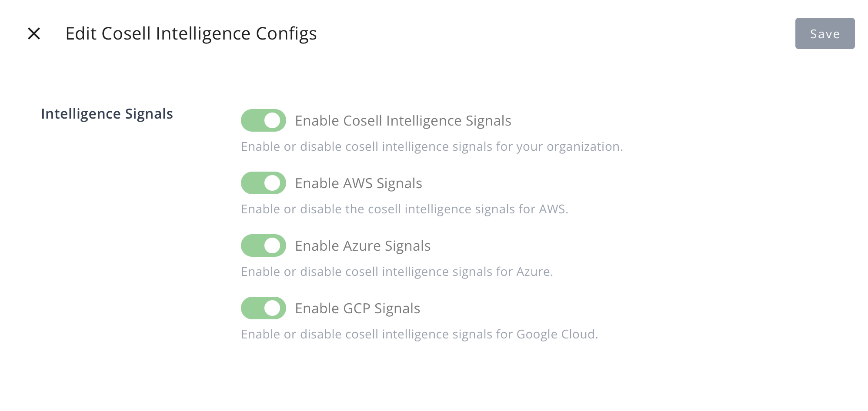Click the 'Enable AWS Signals' label text
Screen dimensions: 868x411
(358, 183)
